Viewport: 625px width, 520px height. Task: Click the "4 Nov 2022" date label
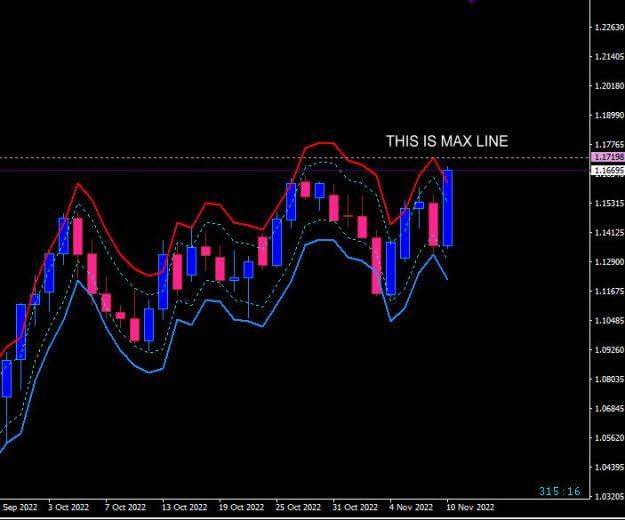coord(411,507)
